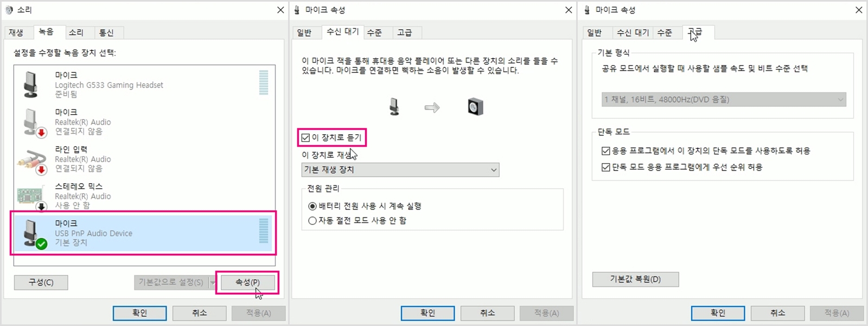This screenshot has width=868, height=326.
Task: Select the USB PnP Audio Device microphone icon
Action: pyautogui.click(x=34, y=234)
